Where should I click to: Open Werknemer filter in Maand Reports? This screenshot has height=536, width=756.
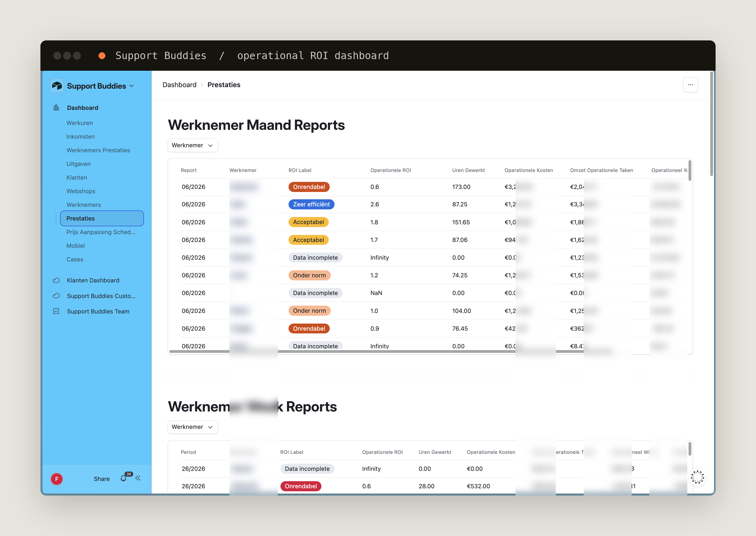(193, 145)
